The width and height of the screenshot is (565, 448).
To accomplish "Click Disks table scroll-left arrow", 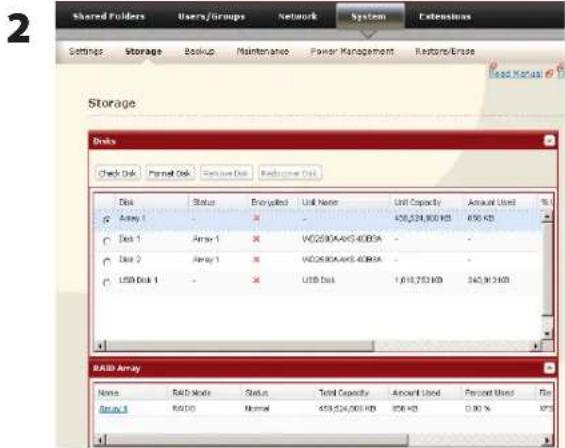I will tap(101, 346).
